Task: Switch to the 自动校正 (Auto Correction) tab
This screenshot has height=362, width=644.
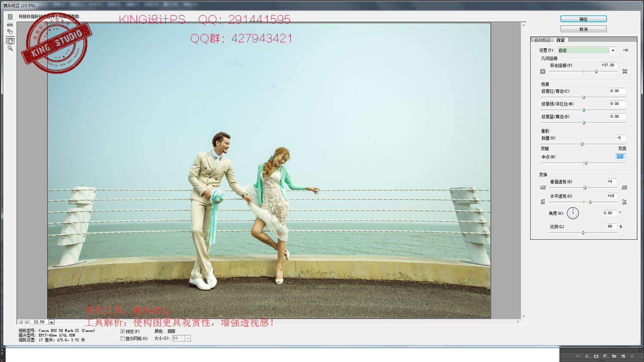Action: pyautogui.click(x=542, y=40)
